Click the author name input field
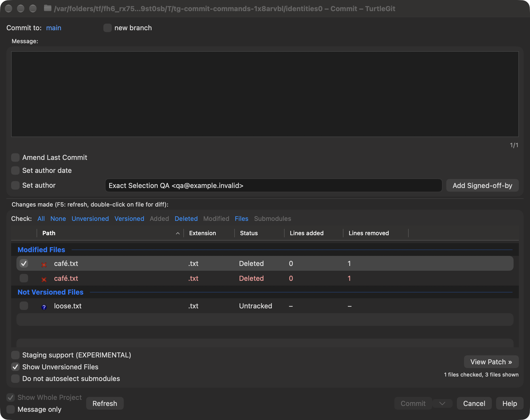This screenshot has height=420, width=530. (273, 186)
